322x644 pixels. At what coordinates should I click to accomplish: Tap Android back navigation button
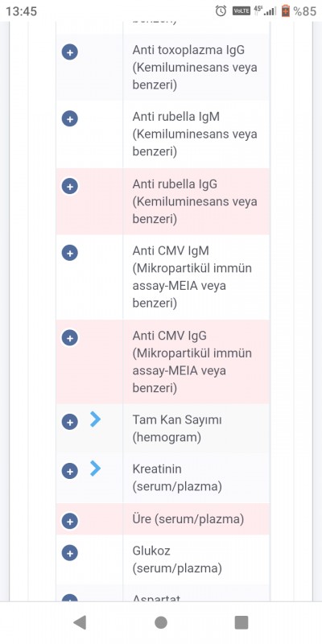tap(80, 622)
